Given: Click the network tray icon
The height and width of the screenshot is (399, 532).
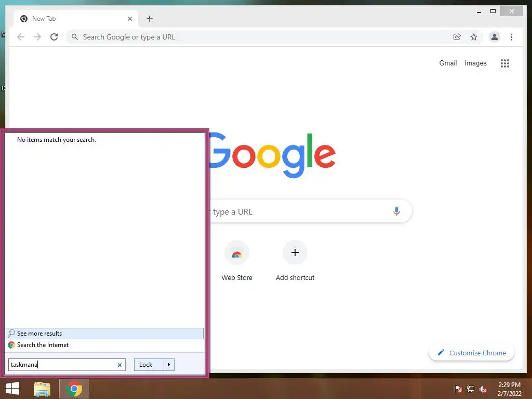Looking at the screenshot, I should pyautogui.click(x=471, y=389).
